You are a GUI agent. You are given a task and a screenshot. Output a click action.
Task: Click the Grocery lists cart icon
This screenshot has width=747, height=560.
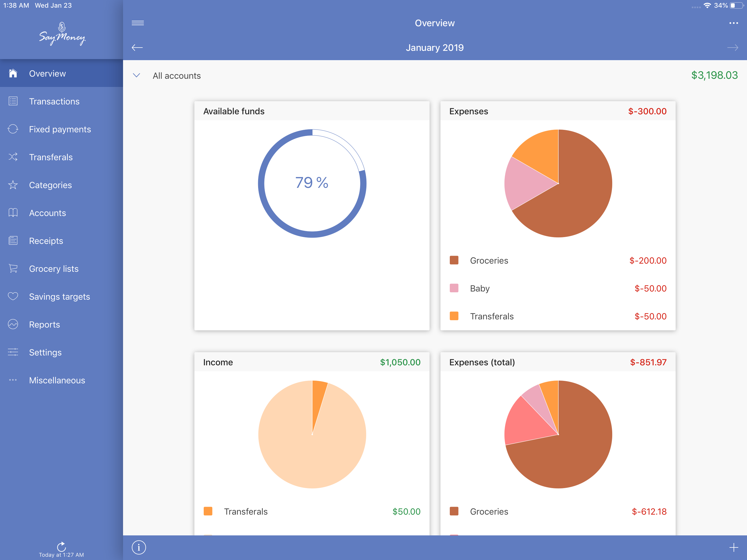click(13, 269)
